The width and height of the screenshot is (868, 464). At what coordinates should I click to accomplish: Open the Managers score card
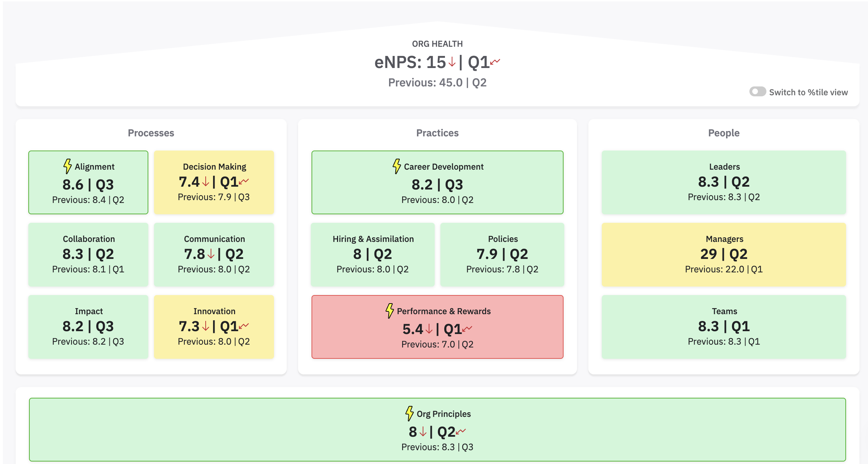(x=724, y=254)
